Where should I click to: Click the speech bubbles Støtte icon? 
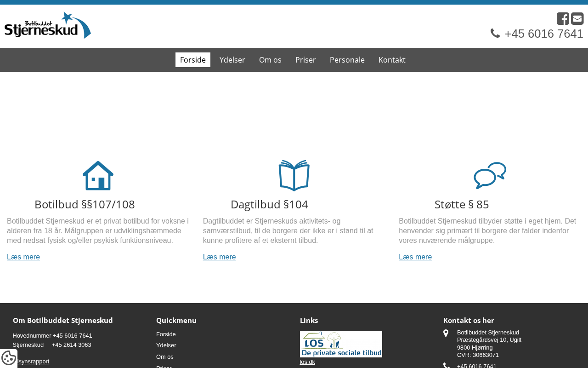(x=490, y=175)
